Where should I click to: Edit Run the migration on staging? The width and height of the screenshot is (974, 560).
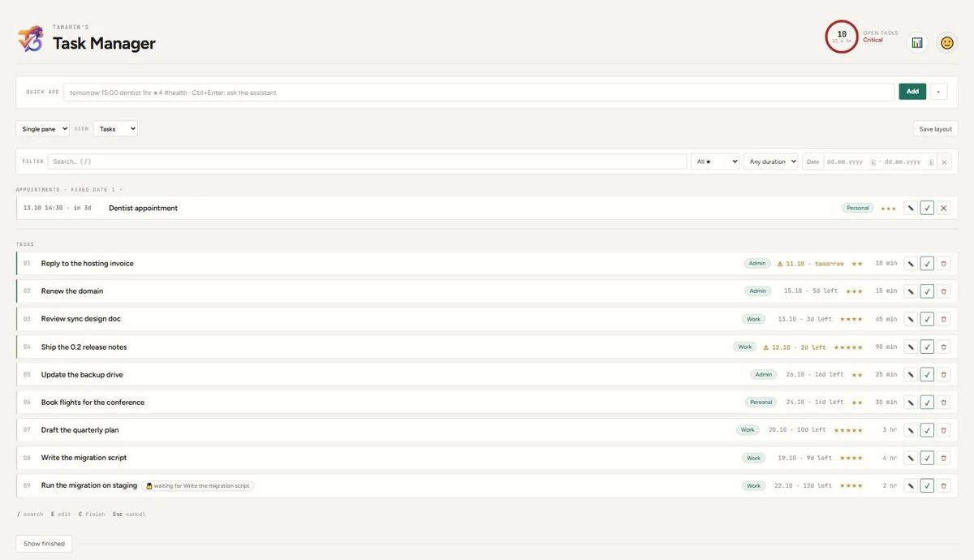point(911,485)
